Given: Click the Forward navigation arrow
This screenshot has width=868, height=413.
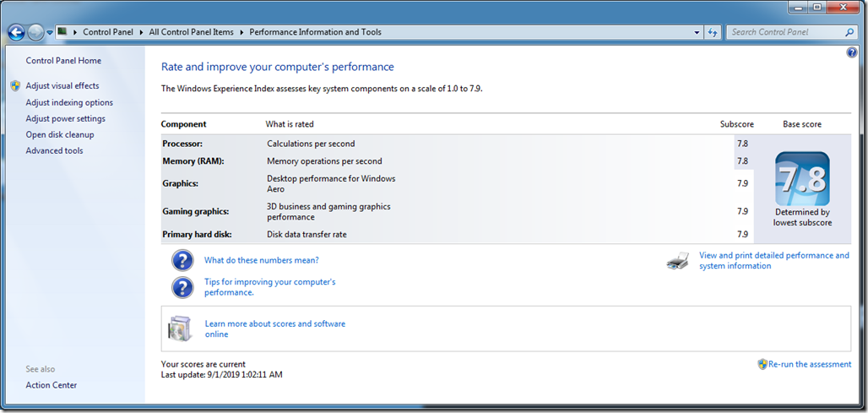Looking at the screenshot, I should coord(35,32).
